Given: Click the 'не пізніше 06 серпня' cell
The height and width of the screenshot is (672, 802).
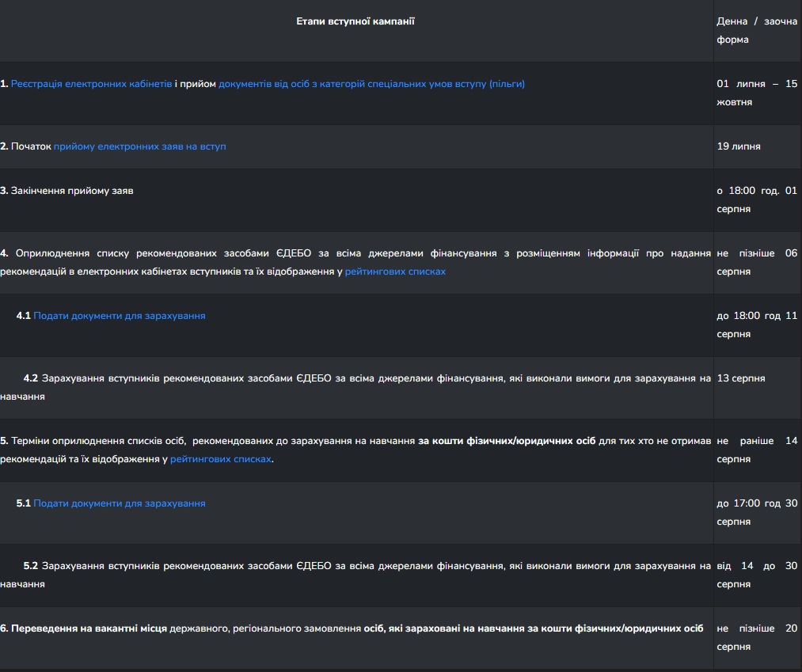Looking at the screenshot, I should (x=757, y=262).
